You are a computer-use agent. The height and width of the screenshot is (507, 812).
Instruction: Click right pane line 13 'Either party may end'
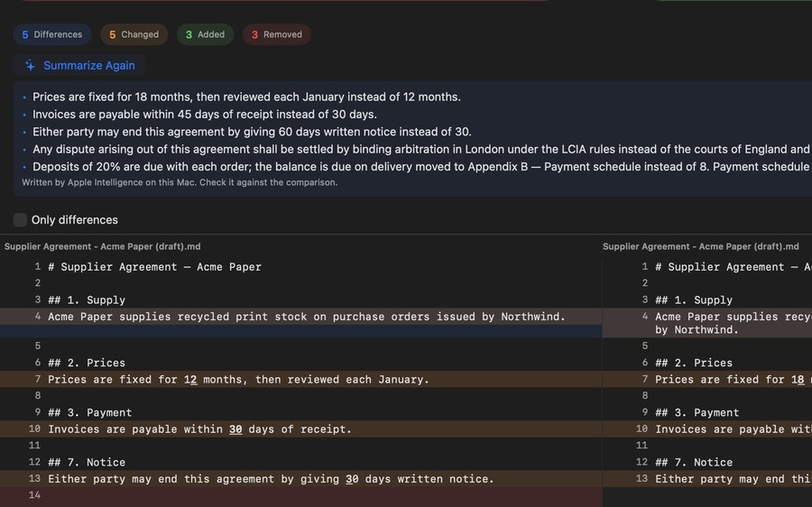pyautogui.click(x=733, y=478)
